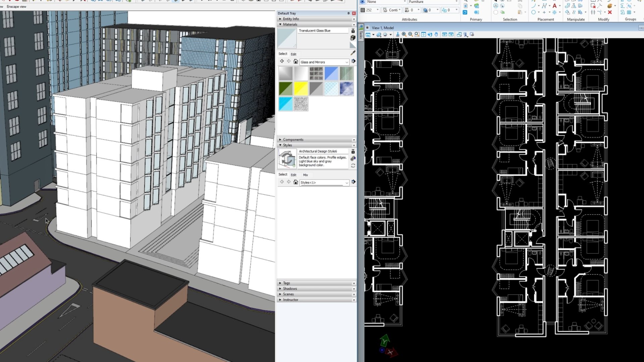Switch to the Mix tab in Styles panel
644x362 pixels.
click(x=306, y=175)
